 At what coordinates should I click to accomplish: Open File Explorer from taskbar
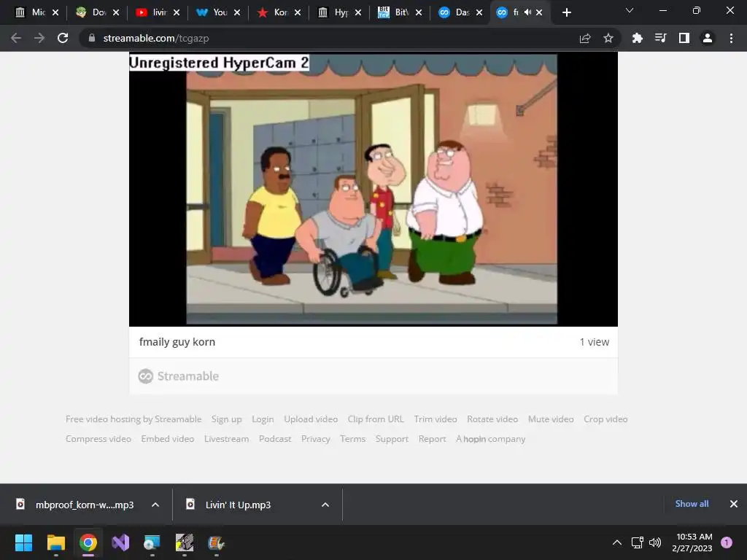click(x=55, y=542)
